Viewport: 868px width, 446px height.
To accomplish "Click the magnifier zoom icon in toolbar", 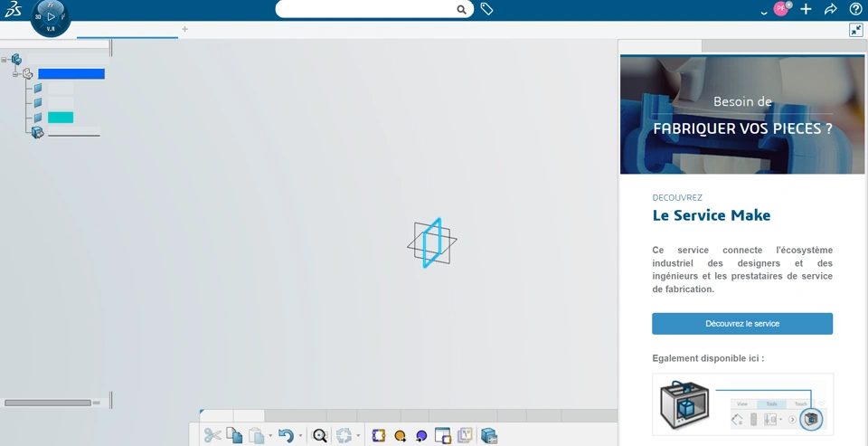I will tap(319, 435).
